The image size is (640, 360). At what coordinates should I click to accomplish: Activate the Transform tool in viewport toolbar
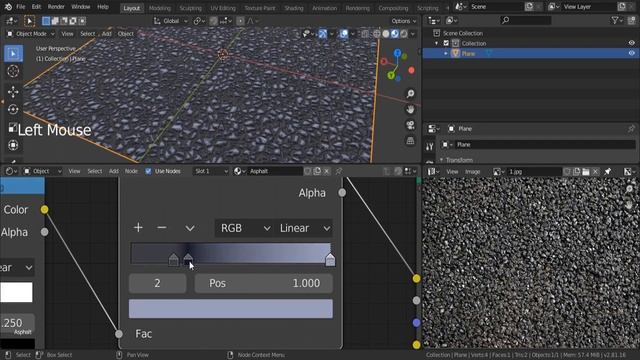click(x=13, y=145)
